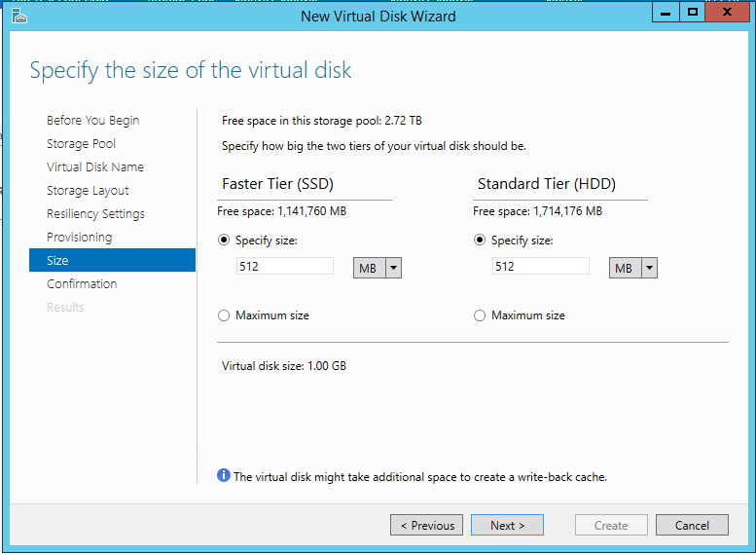Click the Next button

point(507,525)
